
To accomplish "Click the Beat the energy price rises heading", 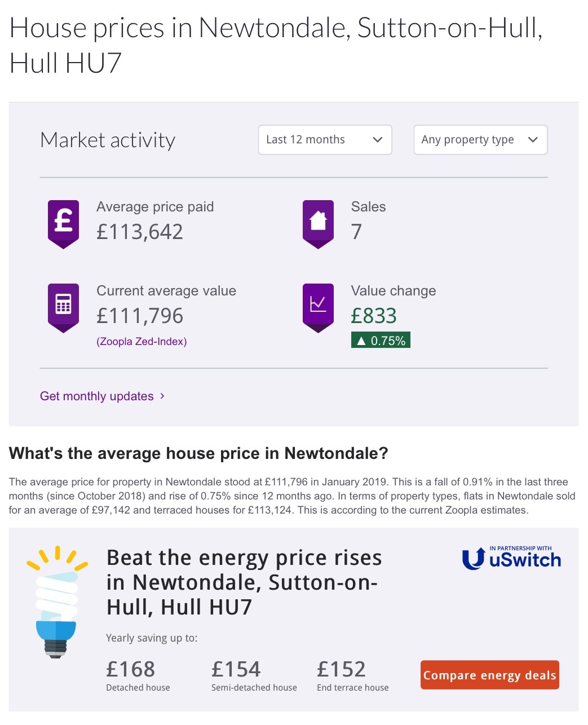I will click(x=244, y=582).
